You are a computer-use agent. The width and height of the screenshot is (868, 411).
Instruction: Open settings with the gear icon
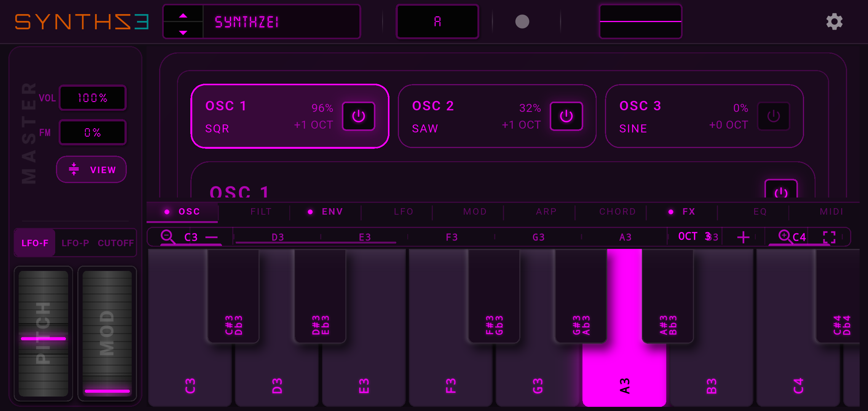[x=834, y=22]
